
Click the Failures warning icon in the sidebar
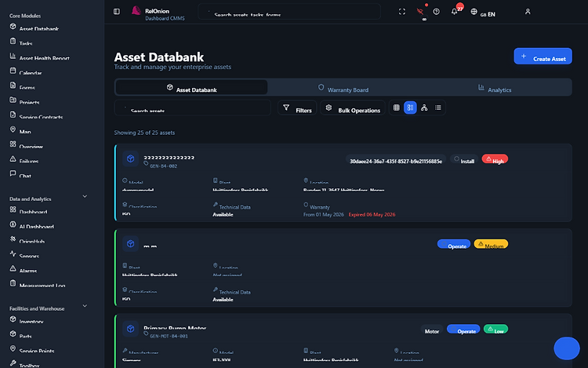(13, 159)
